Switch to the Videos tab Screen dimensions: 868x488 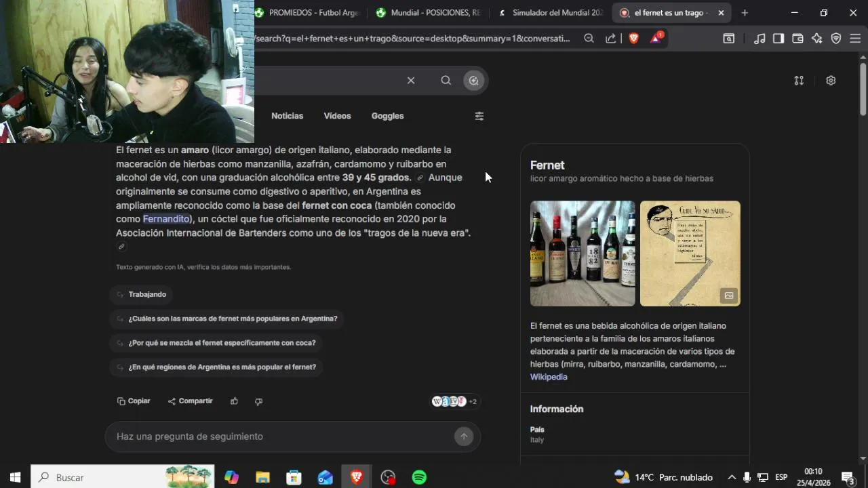pyautogui.click(x=337, y=116)
